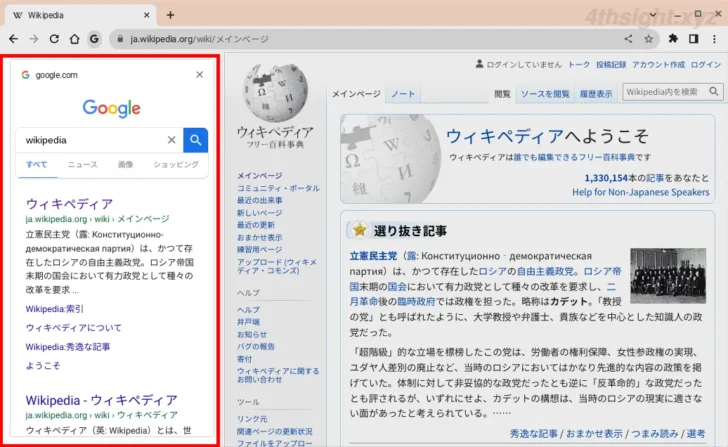Image resolution: width=728 pixels, height=447 pixels.
Task: Click the 1,330,154 article count link
Action: pyautogui.click(x=606, y=178)
